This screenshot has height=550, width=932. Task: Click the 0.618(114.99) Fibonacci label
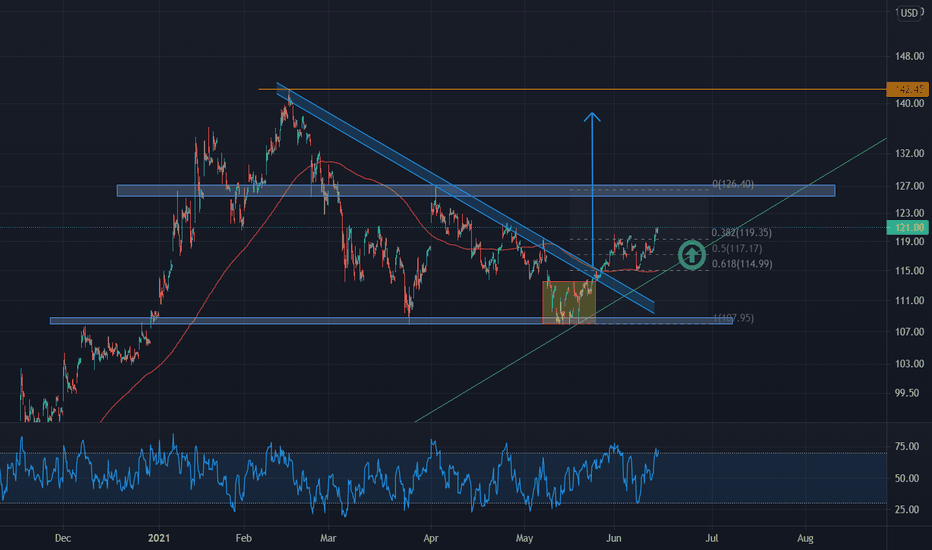coord(742,263)
